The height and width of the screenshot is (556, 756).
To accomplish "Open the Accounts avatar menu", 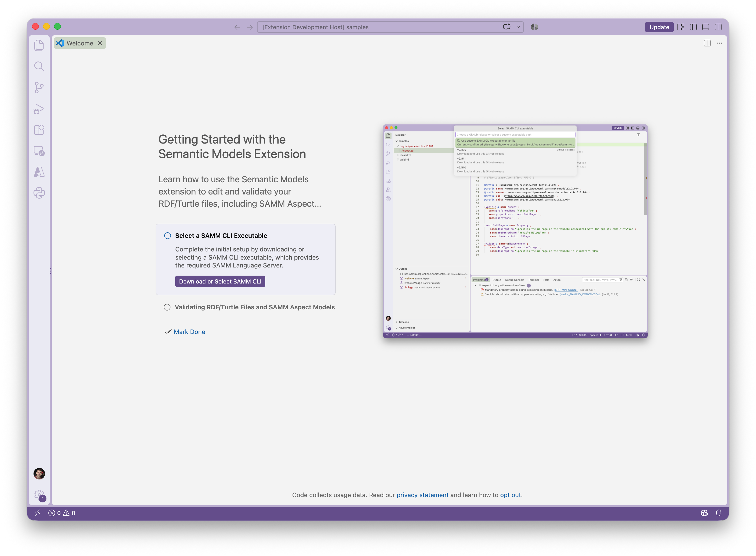I will coord(39,473).
